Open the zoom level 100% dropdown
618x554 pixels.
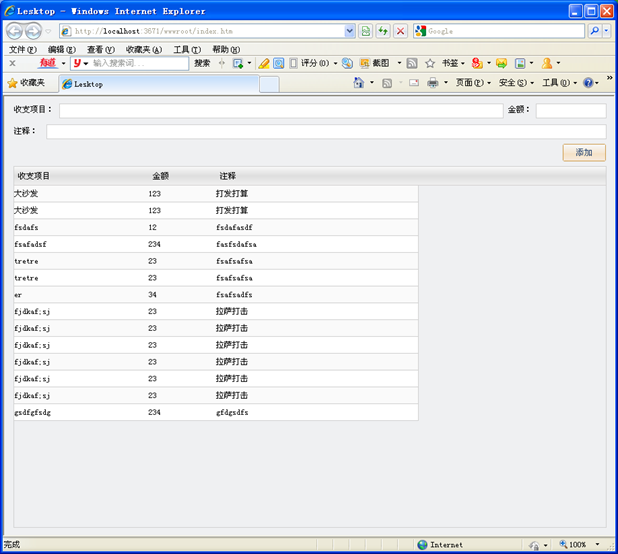click(x=598, y=545)
